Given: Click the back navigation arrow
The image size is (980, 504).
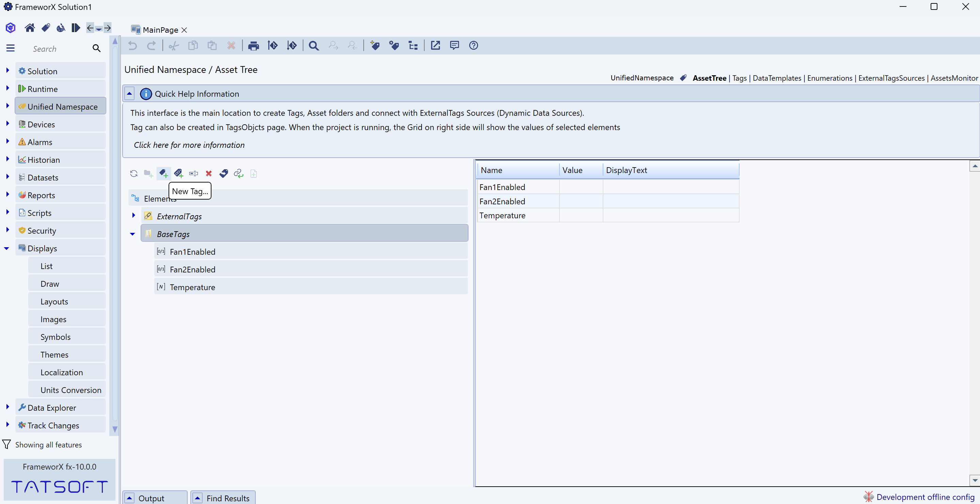Looking at the screenshot, I should [x=90, y=28].
